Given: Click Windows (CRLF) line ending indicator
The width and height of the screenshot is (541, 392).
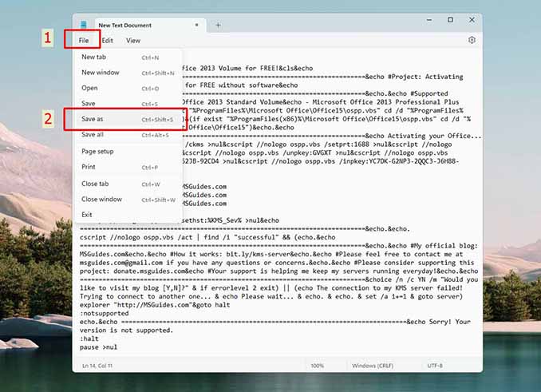Looking at the screenshot, I should tap(373, 366).
